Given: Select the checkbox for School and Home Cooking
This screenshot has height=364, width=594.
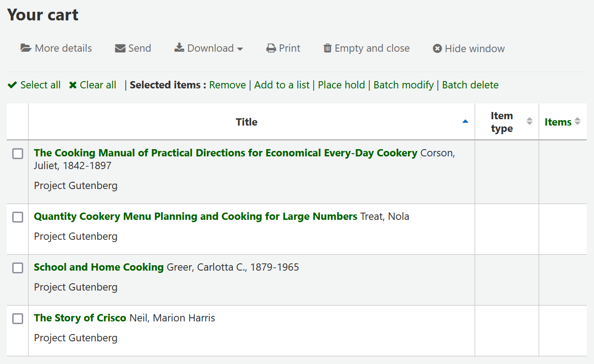Looking at the screenshot, I should point(17,268).
